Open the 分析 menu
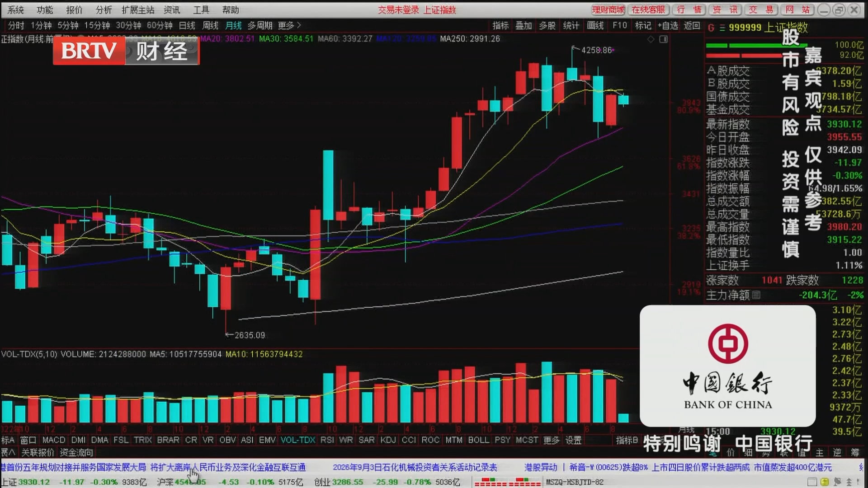This screenshot has height=488, width=868. (x=104, y=10)
